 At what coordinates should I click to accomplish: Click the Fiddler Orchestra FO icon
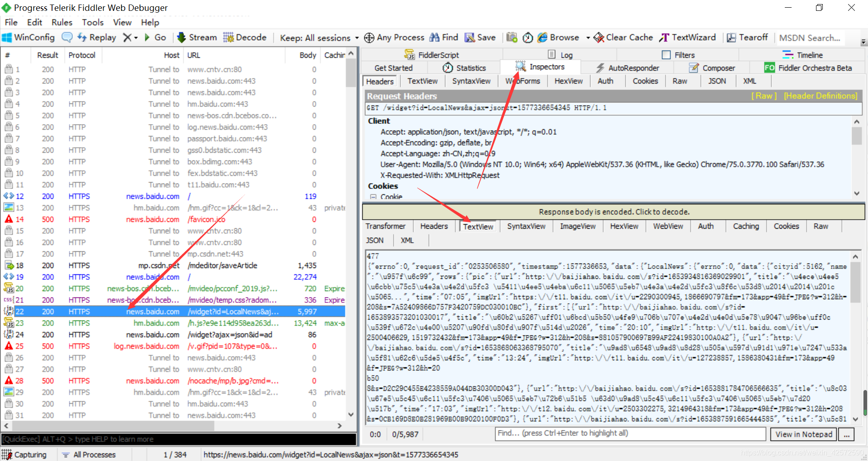point(769,68)
